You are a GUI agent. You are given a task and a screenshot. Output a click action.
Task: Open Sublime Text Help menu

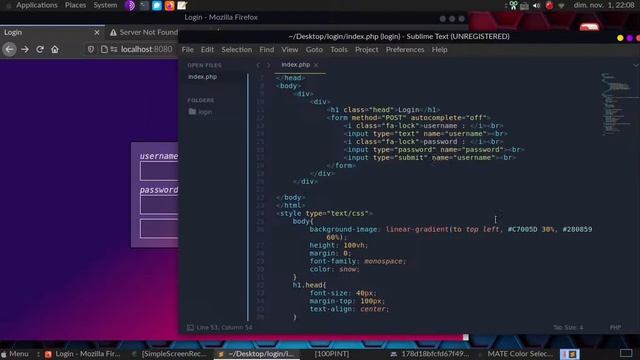click(439, 49)
